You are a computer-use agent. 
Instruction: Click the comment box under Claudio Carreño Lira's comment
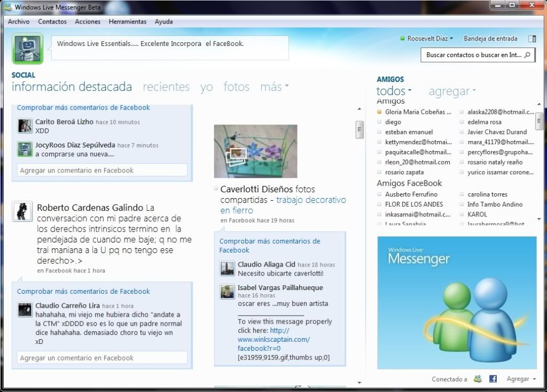click(x=102, y=357)
